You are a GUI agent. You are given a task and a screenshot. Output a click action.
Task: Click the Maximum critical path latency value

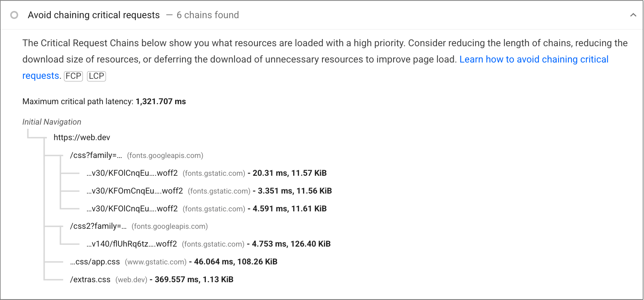161,101
